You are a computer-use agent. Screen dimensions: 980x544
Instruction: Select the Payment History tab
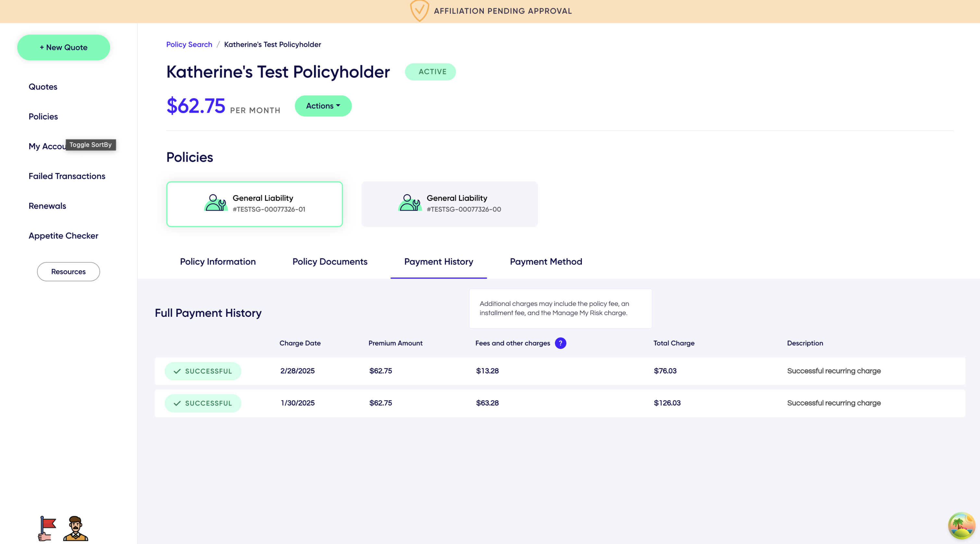(439, 262)
